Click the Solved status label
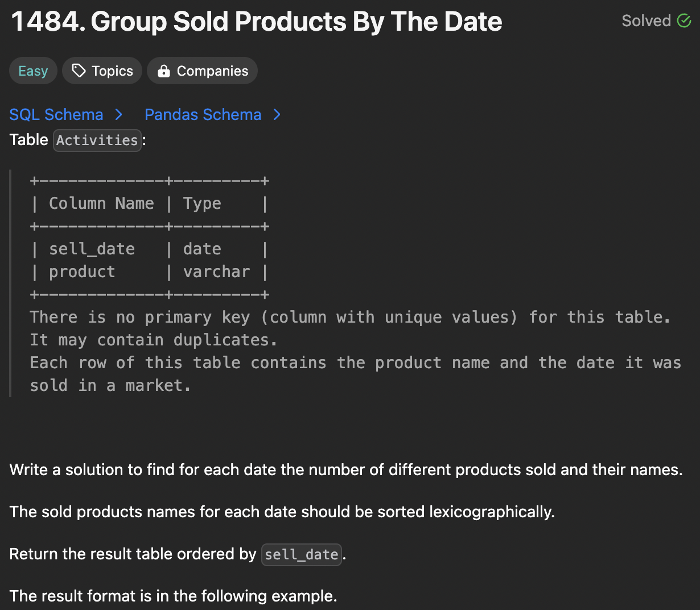 pyautogui.click(x=646, y=21)
